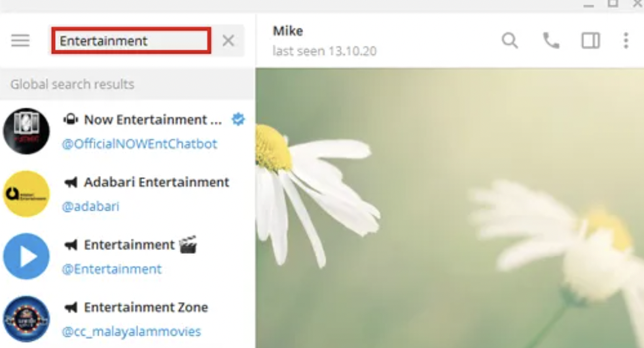The width and height of the screenshot is (644, 348).
Task: Click the @Entertainment username
Action: pos(112,270)
